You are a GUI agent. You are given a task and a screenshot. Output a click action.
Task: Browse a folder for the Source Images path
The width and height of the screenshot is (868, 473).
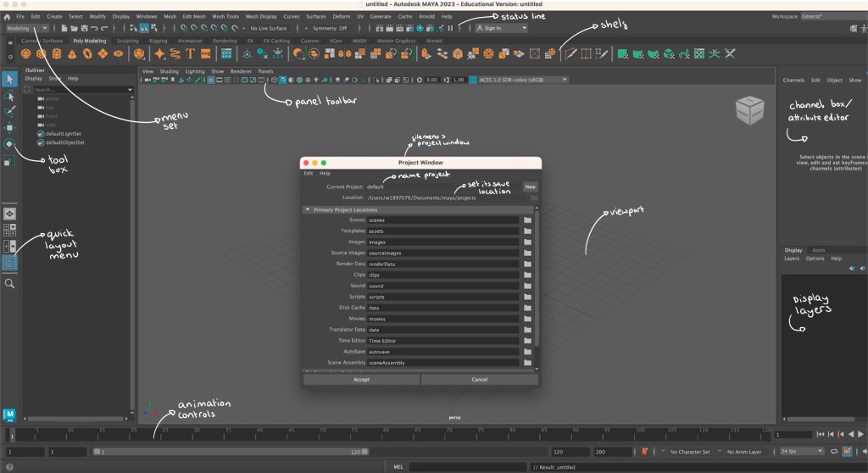click(527, 253)
